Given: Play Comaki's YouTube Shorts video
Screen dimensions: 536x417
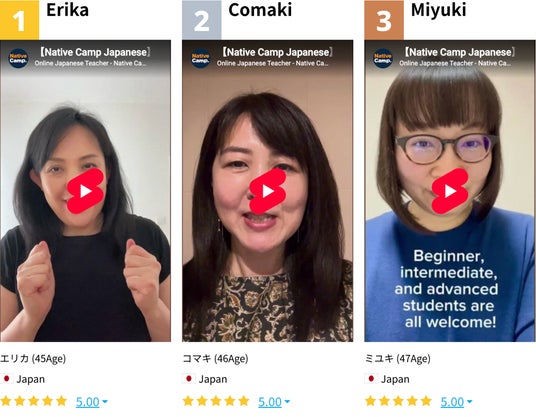Looking at the screenshot, I should click(x=268, y=191).
